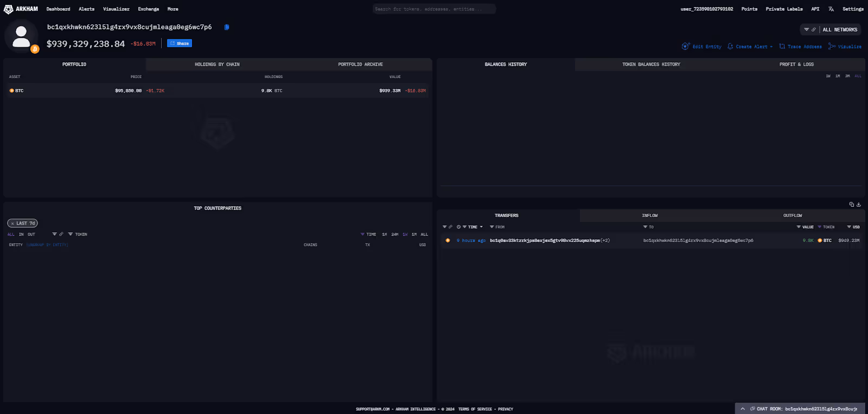Image resolution: width=868 pixels, height=414 pixels.
Task: Switch to Portfolio Archive tab
Action: point(360,65)
